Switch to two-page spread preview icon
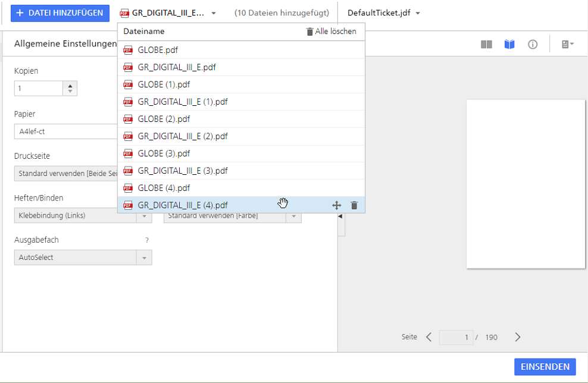Viewport: 588px width, 383px height. (x=486, y=45)
